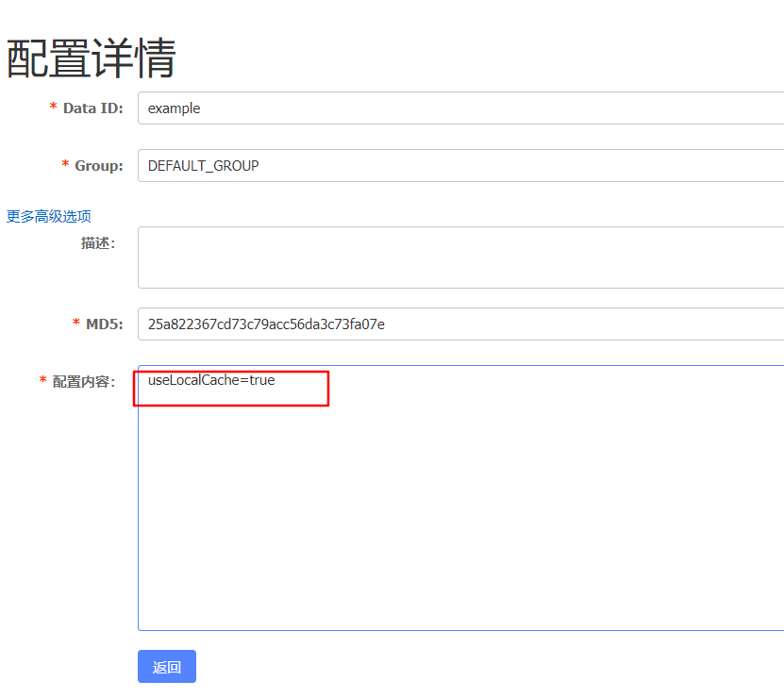Expand the 更多高级选项 advanced options link
The height and width of the screenshot is (698, 784).
pos(47,216)
